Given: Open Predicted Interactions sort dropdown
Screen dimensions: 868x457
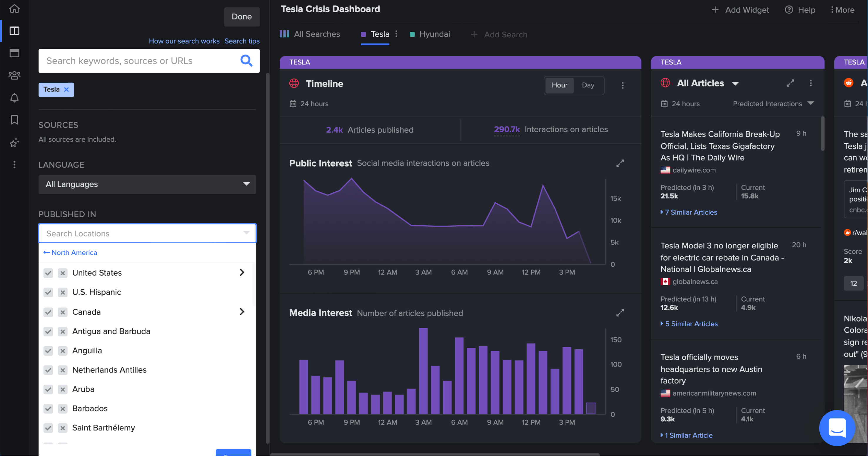Looking at the screenshot, I should point(773,104).
